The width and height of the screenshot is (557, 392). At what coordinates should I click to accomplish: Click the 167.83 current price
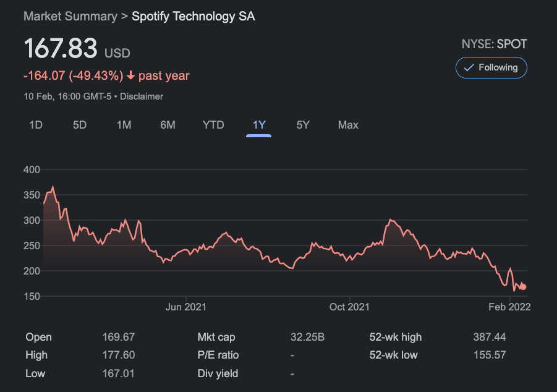coord(61,49)
